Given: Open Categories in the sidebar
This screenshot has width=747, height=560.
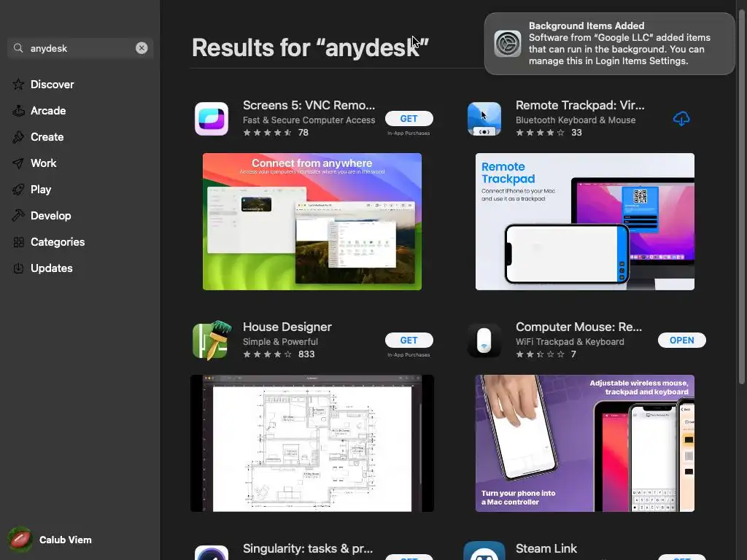Looking at the screenshot, I should pos(57,242).
